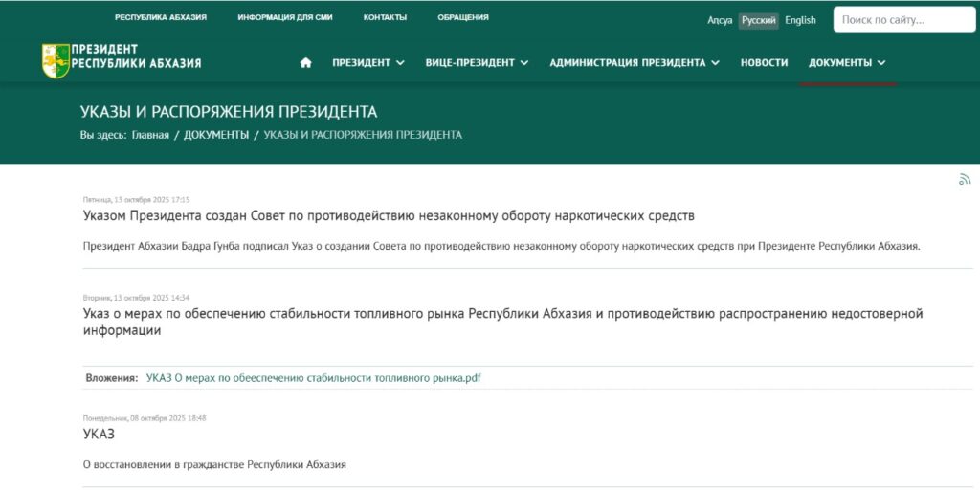Open the Контакты page

[385, 17]
